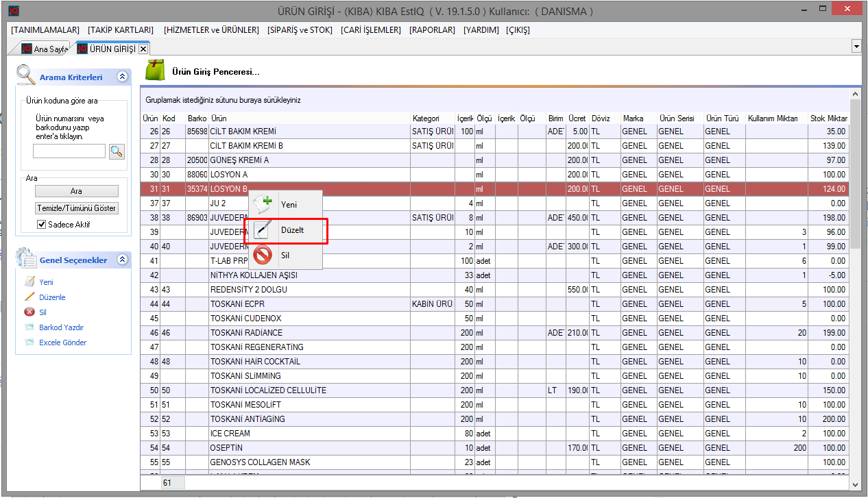
Task: Open the RAPORLAR menu
Action: [432, 30]
